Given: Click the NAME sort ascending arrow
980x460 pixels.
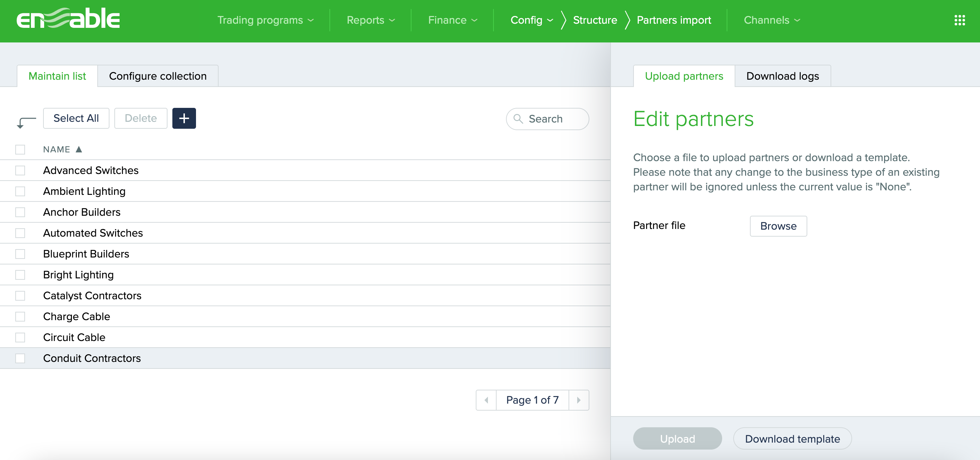Looking at the screenshot, I should coord(79,149).
